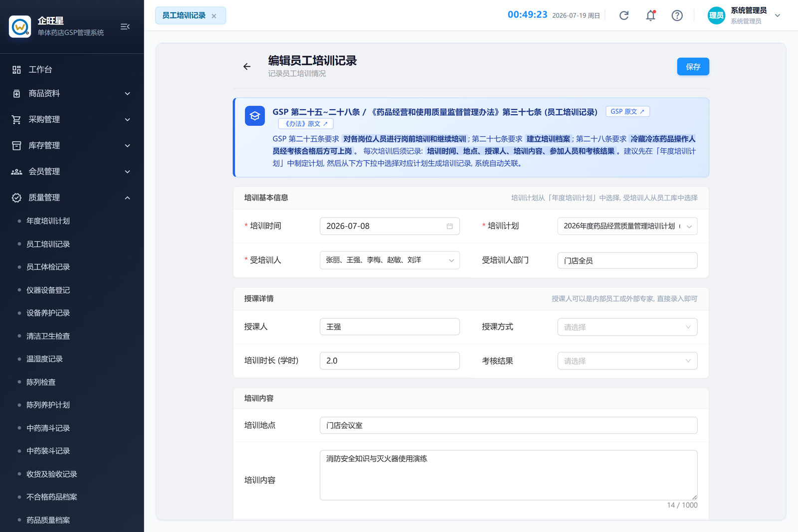The image size is (798, 532).
Task: Click the 保存 button
Action: point(693,67)
